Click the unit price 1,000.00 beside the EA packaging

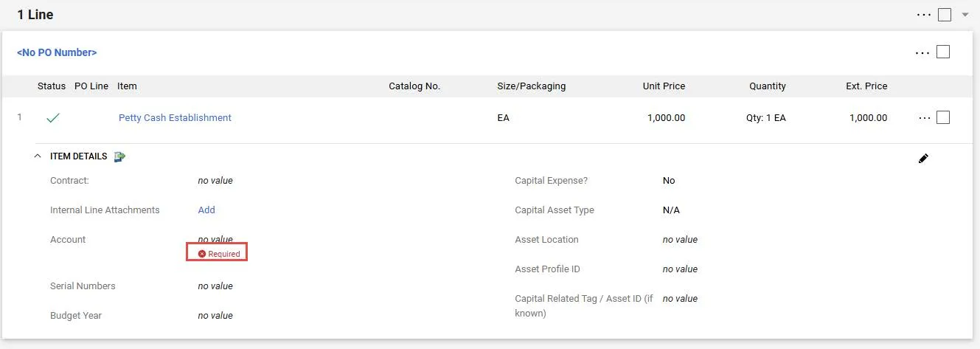(x=666, y=117)
